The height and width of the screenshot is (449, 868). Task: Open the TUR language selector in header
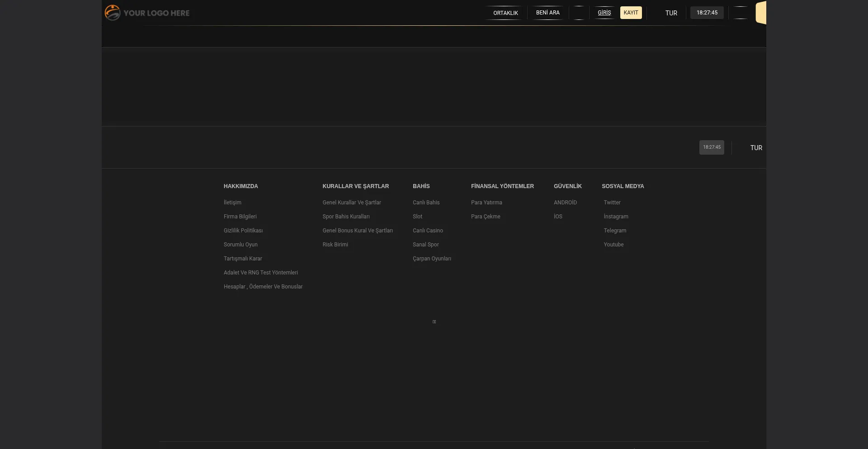671,13
